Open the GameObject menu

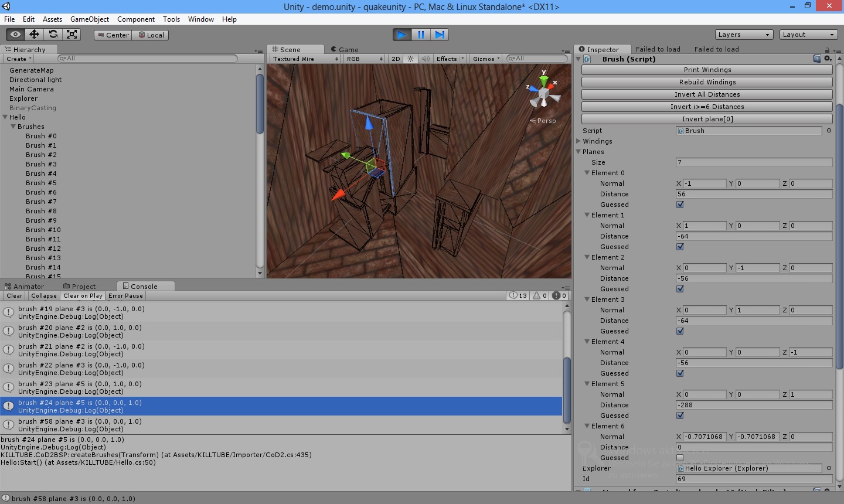coord(90,19)
